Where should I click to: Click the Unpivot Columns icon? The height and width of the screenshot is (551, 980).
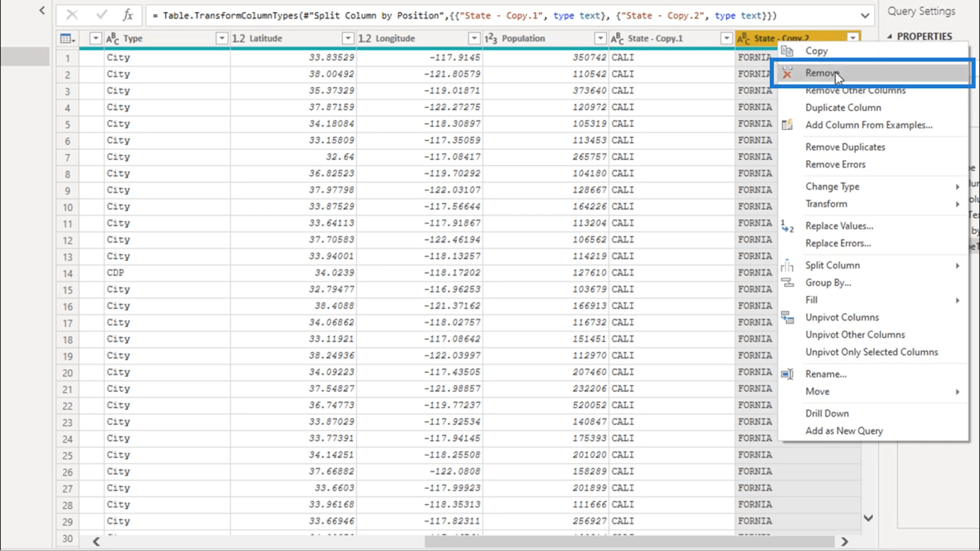[787, 317]
